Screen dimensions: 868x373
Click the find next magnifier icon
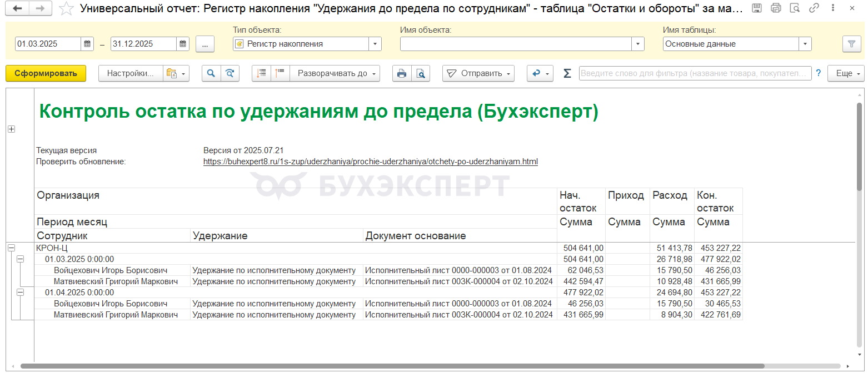(230, 73)
